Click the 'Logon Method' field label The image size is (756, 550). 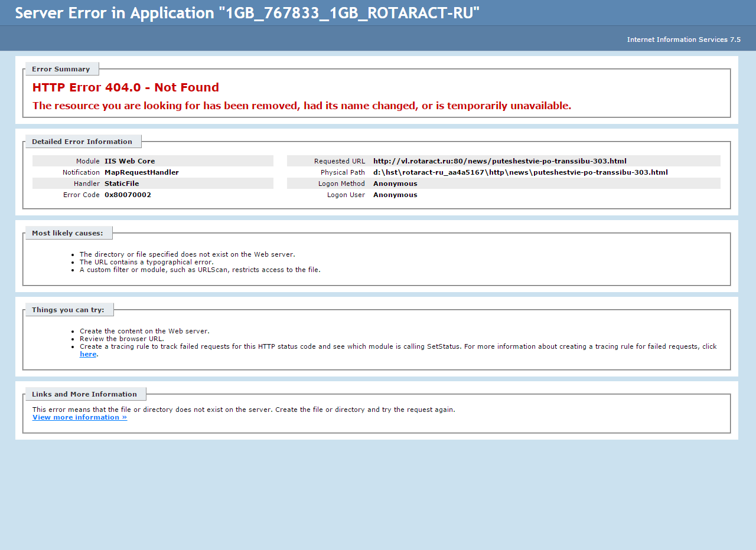[x=341, y=184]
